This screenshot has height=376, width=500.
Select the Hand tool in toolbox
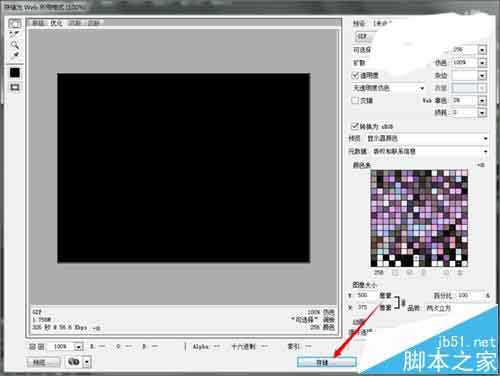(14, 24)
